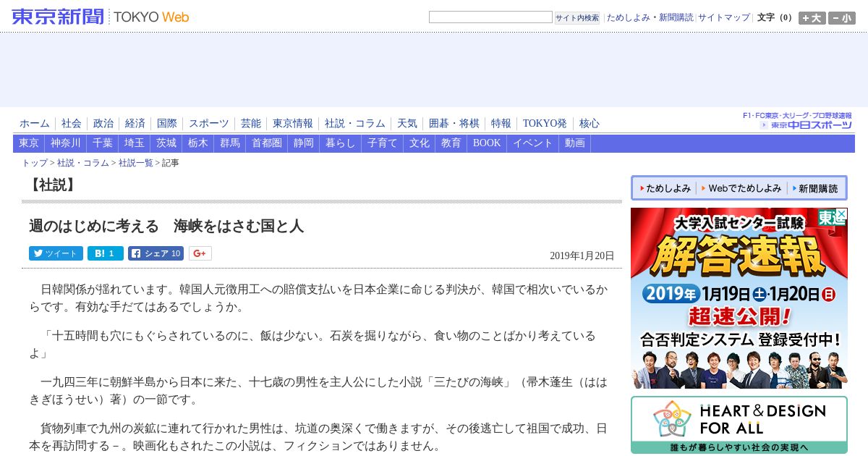Click the サイト内検索 button

(577, 17)
